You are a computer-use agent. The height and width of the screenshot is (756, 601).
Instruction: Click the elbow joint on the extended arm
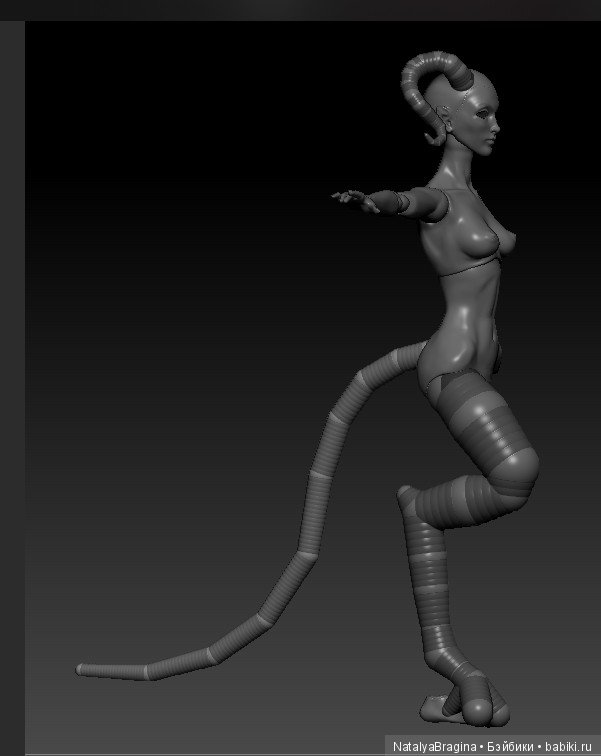pyautogui.click(x=400, y=203)
